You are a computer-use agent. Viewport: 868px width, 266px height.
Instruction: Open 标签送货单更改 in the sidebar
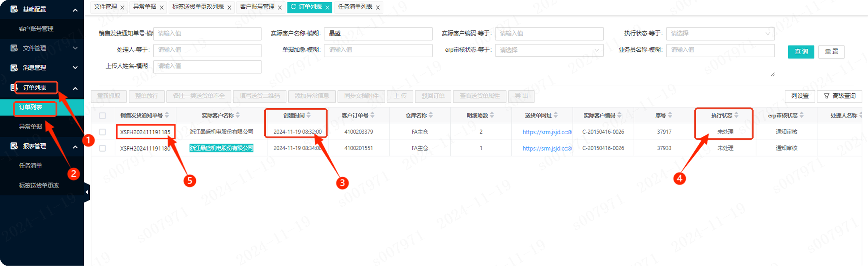pos(39,185)
